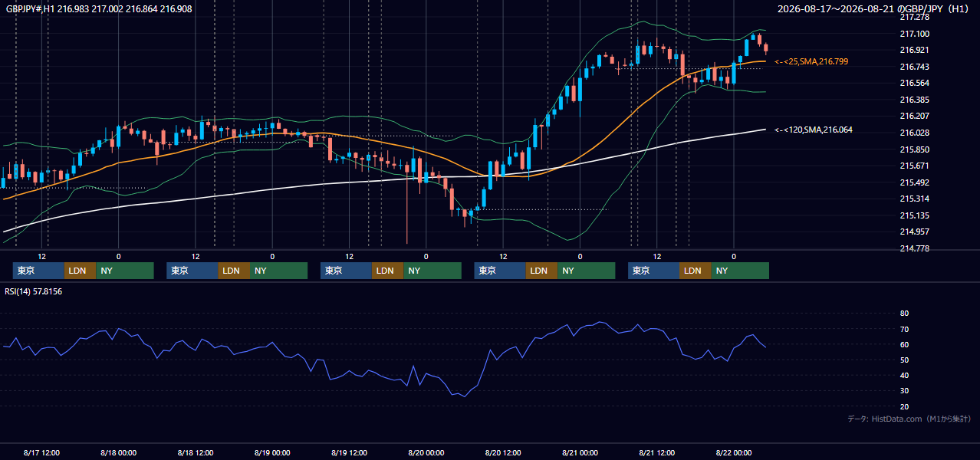Click RSI axis level 70
Screen dimensions: 980x460
coord(904,329)
